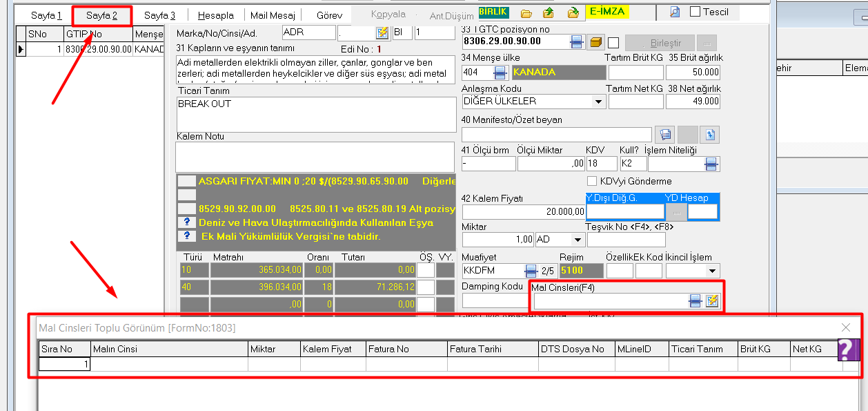Click the Manifesto/Özet beyan document list icon
The width and height of the screenshot is (868, 411).
pos(665,134)
